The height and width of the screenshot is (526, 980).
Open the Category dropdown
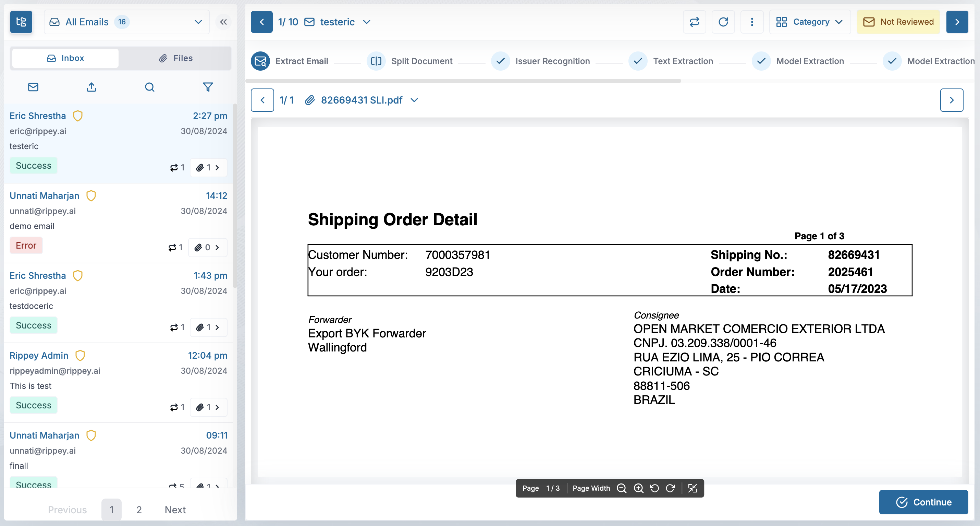point(810,22)
